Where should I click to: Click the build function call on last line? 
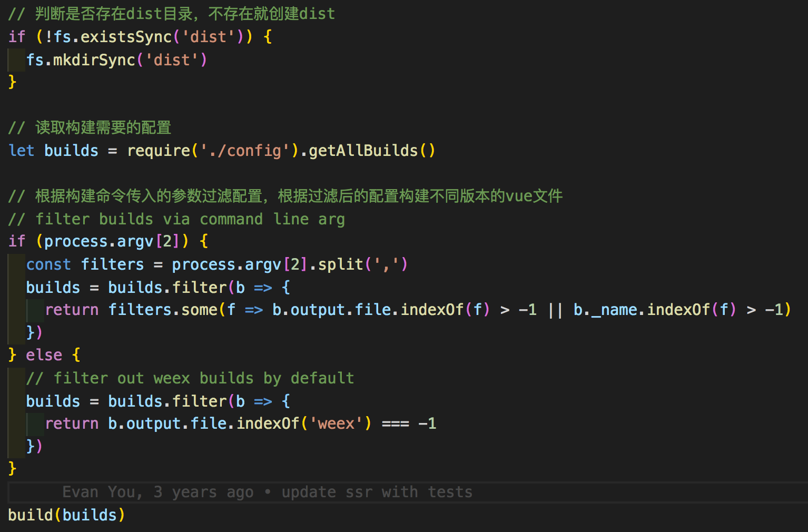tap(31, 515)
